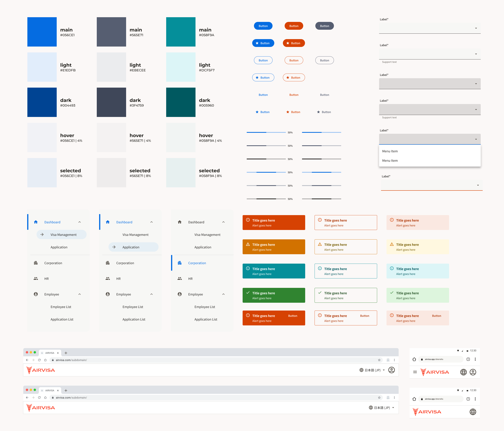Click the HR people icon in sidebar
Viewport: 504px width, 431px height.
click(x=36, y=278)
